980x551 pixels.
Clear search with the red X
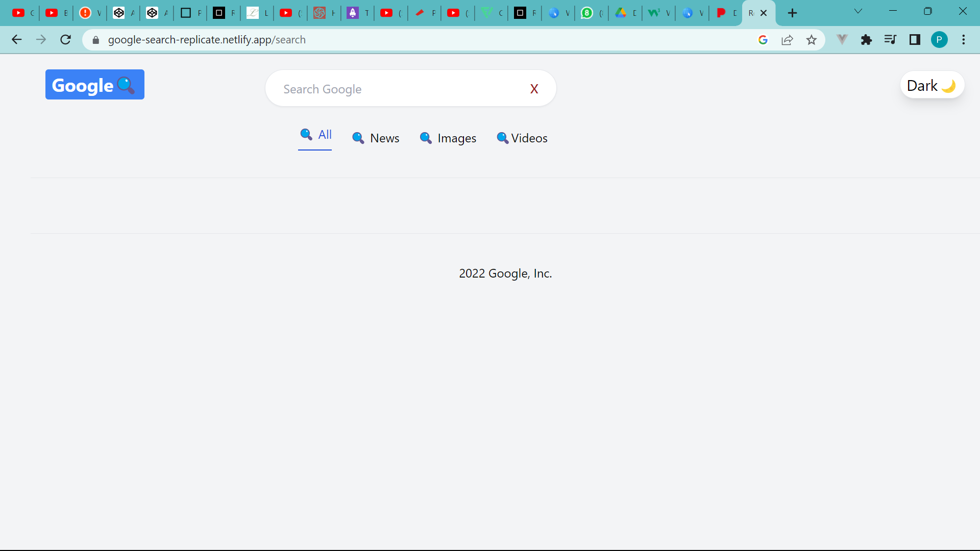pyautogui.click(x=534, y=89)
